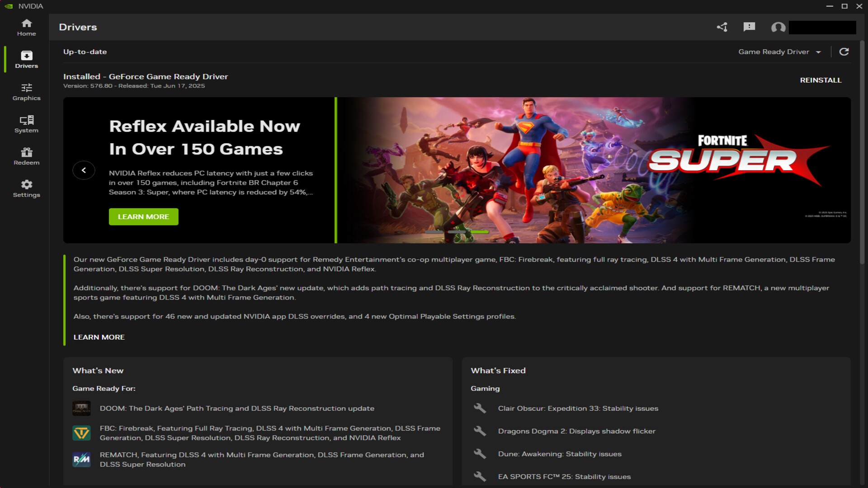
Task: Click EA SPORTS FC 25 stability text
Action: pos(564,477)
